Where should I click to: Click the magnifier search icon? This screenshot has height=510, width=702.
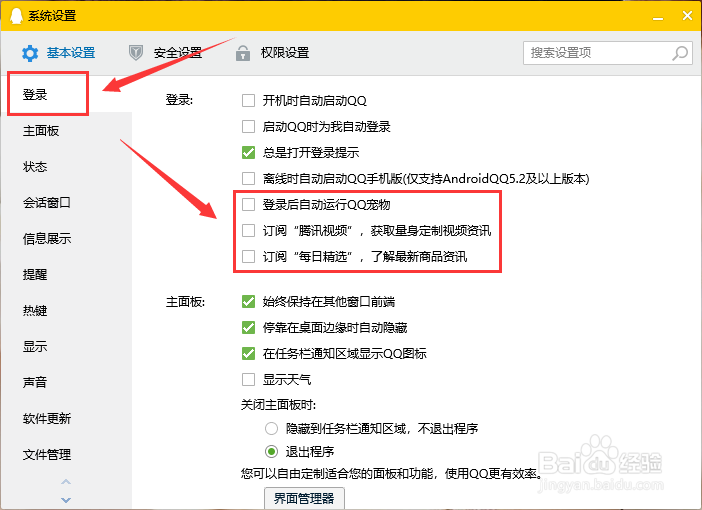click(680, 53)
